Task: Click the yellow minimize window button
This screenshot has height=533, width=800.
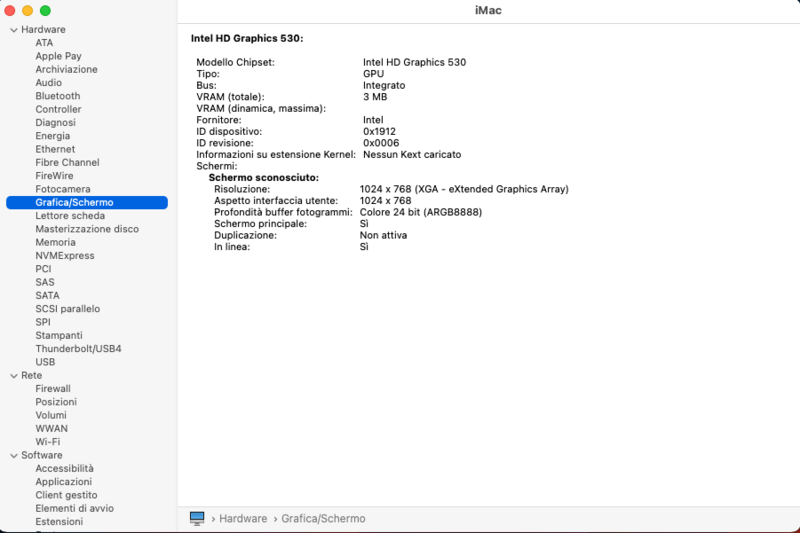Action: [x=28, y=10]
